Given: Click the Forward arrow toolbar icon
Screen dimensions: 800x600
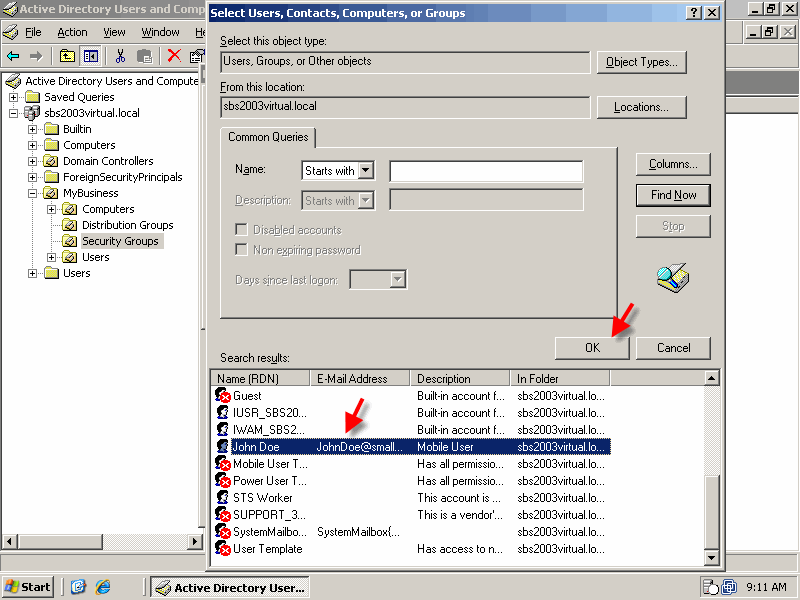Looking at the screenshot, I should 36,56.
